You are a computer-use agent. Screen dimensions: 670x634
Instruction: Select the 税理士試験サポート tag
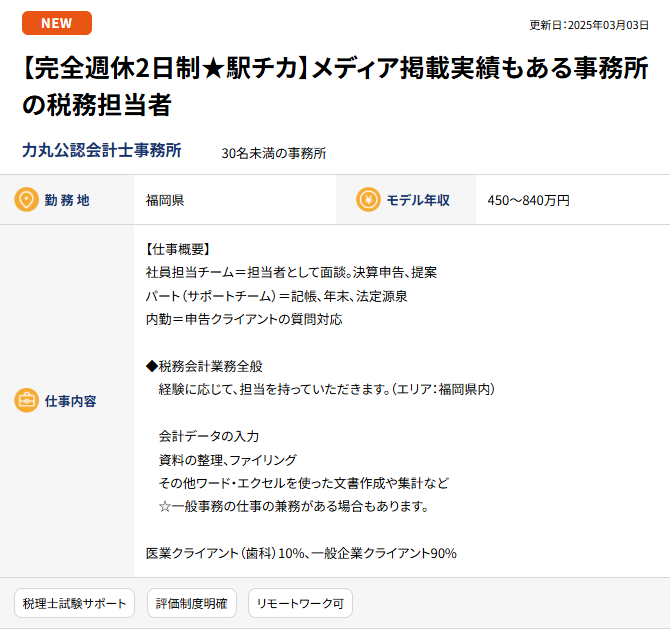[74, 603]
